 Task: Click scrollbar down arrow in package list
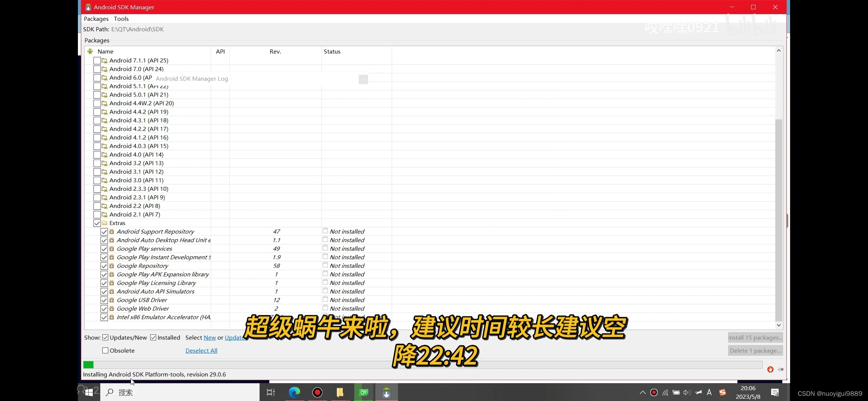coord(779,325)
